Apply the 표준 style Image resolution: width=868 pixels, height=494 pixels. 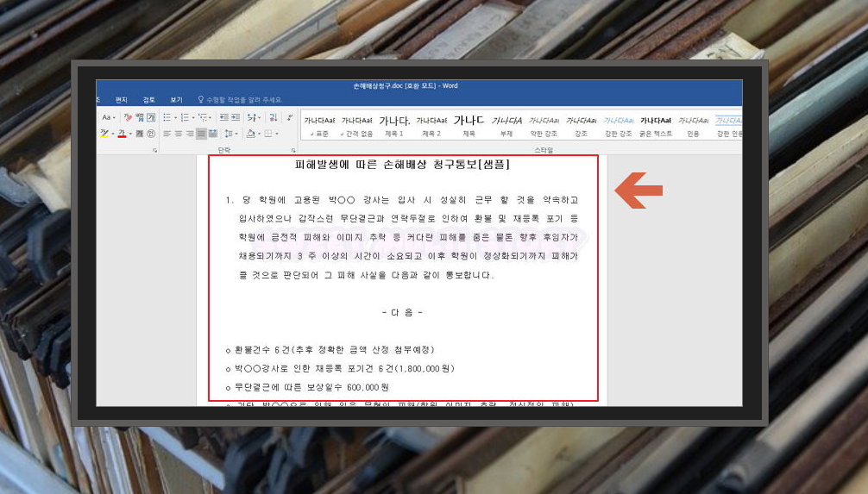(319, 127)
